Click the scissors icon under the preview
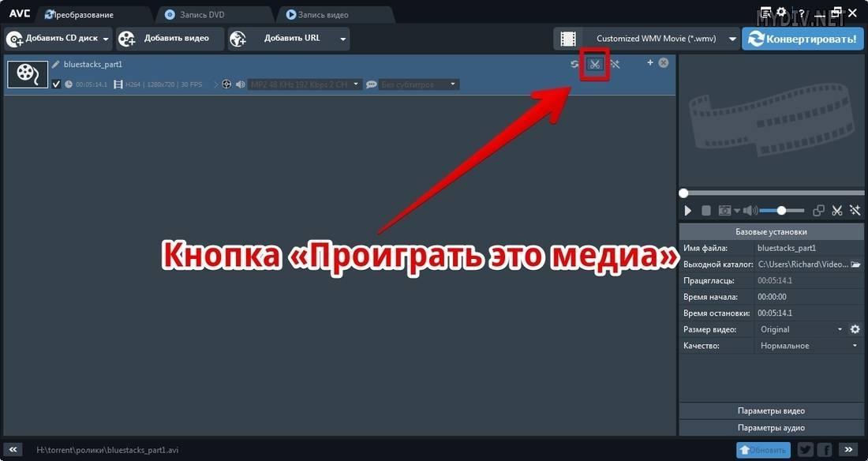Viewport: 868px width, 461px height. [x=837, y=211]
